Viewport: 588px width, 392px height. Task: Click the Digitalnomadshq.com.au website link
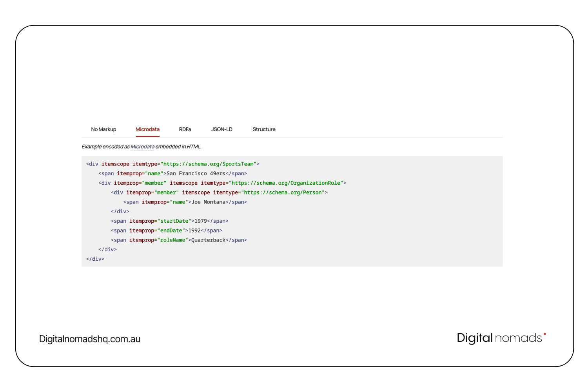(89, 339)
